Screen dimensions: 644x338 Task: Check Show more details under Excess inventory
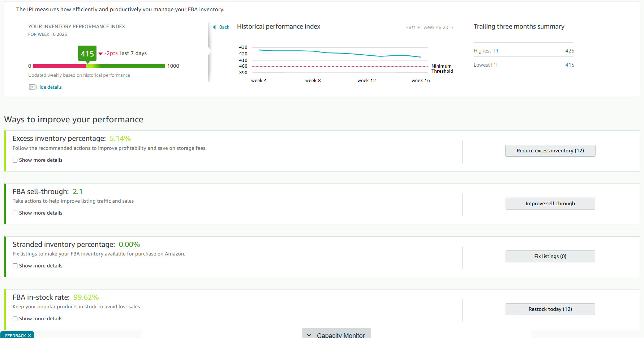[x=15, y=160]
